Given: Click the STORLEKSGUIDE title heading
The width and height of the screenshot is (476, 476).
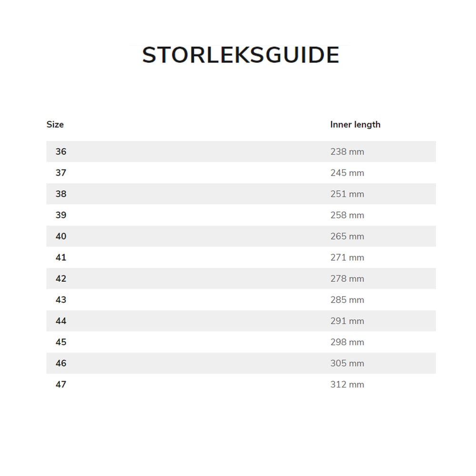Looking at the screenshot, I should tap(240, 55).
